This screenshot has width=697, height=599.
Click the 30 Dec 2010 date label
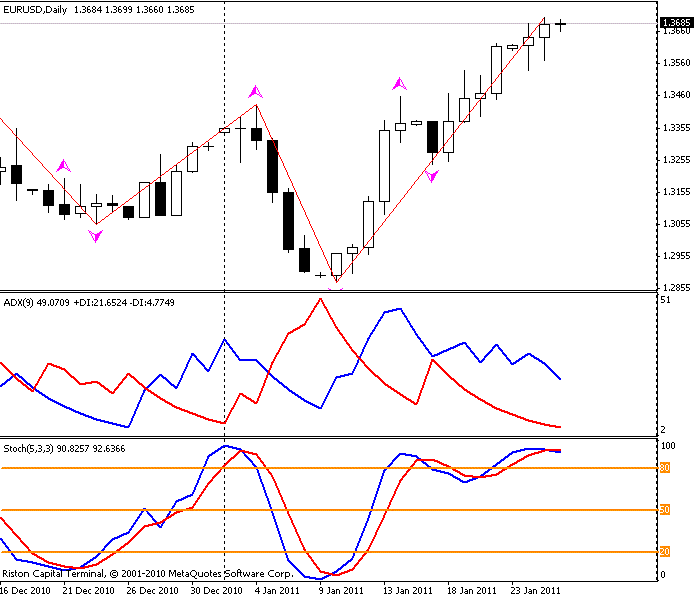pos(216,591)
